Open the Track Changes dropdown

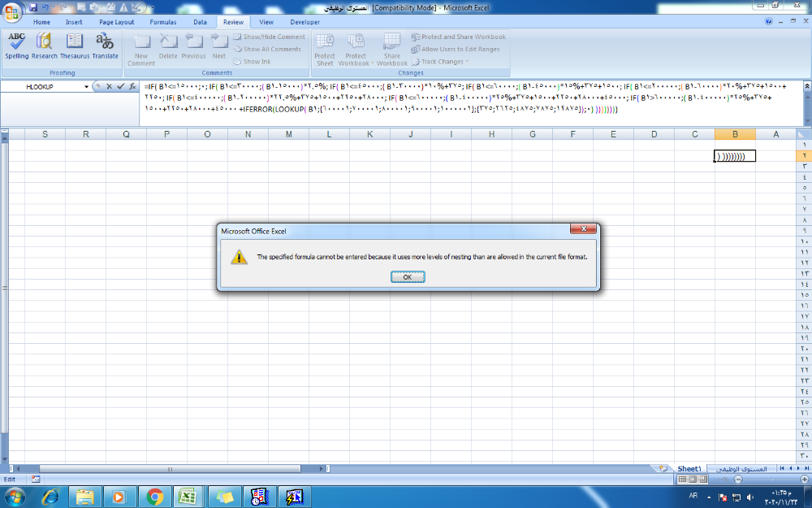[440, 62]
